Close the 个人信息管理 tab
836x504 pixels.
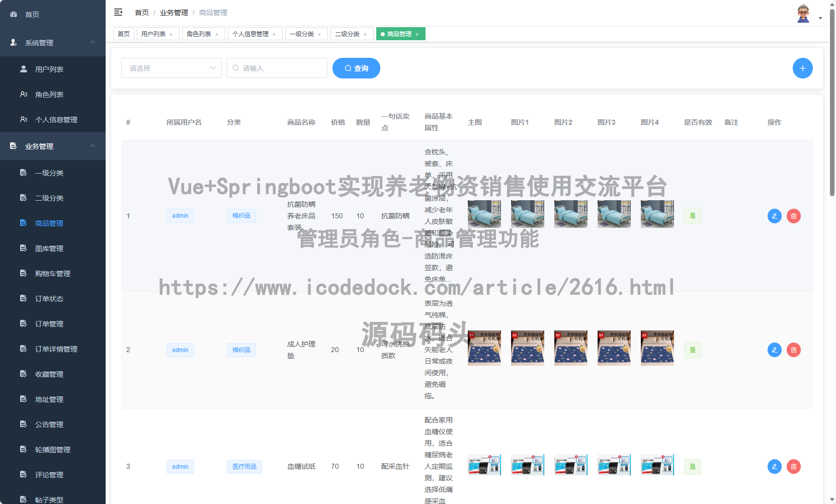pos(275,34)
